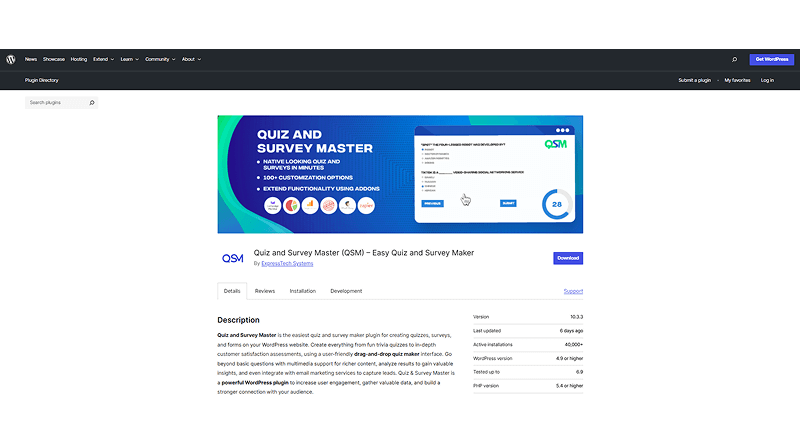800x445 pixels.
Task: Open the Support link
Action: click(573, 291)
